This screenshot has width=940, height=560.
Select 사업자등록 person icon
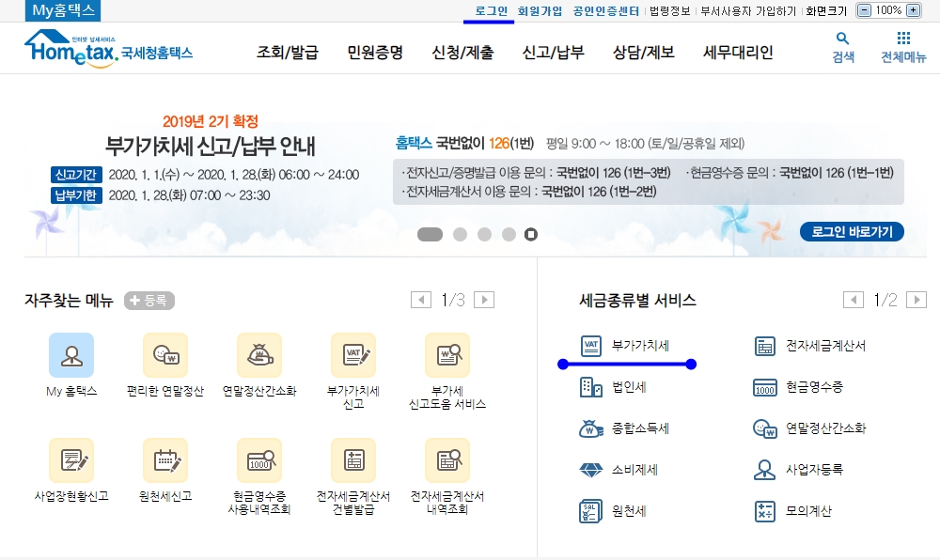click(764, 470)
